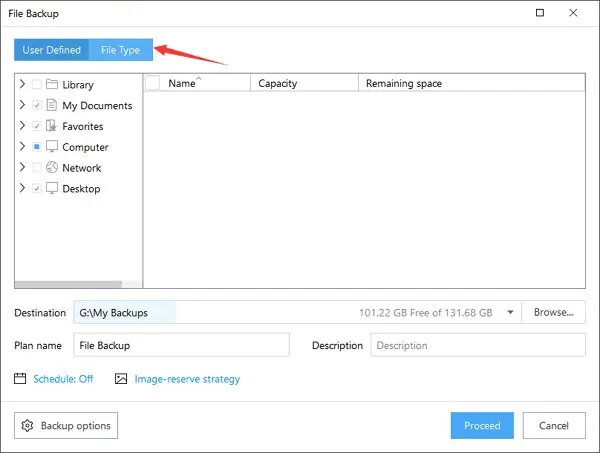Image resolution: width=600 pixels, height=453 pixels.
Task: Click the Proceed button
Action: 482,425
